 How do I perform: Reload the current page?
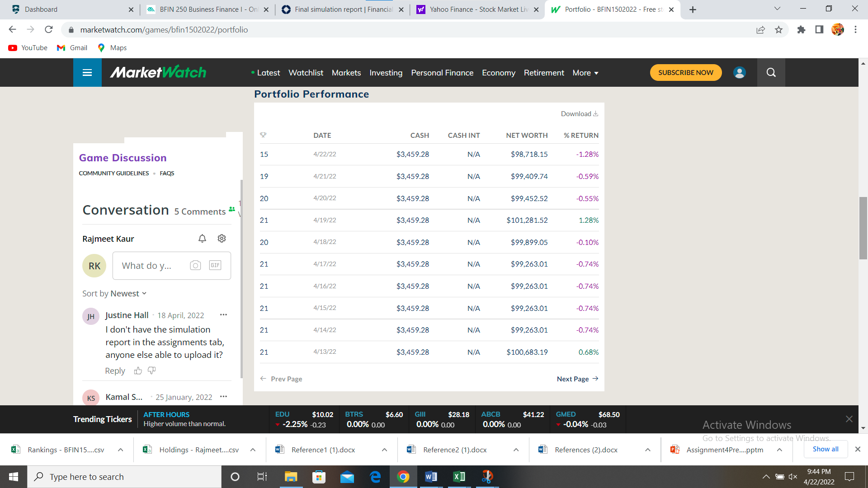49,30
